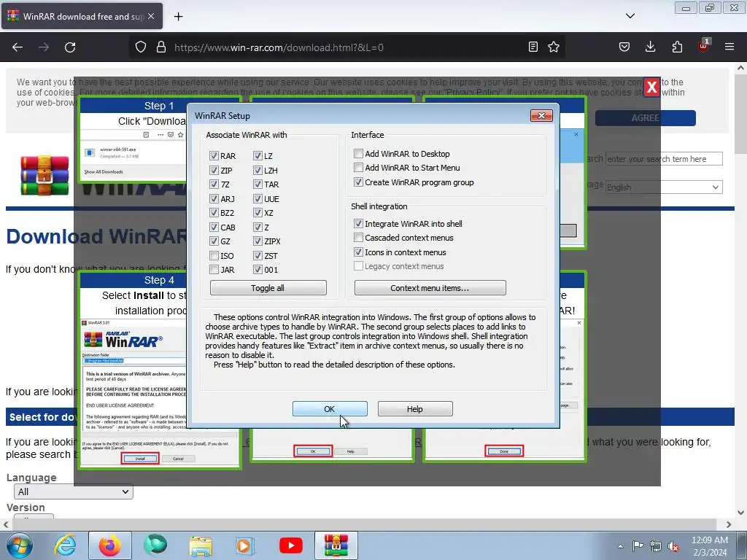View site security padlock info

pos(161,47)
